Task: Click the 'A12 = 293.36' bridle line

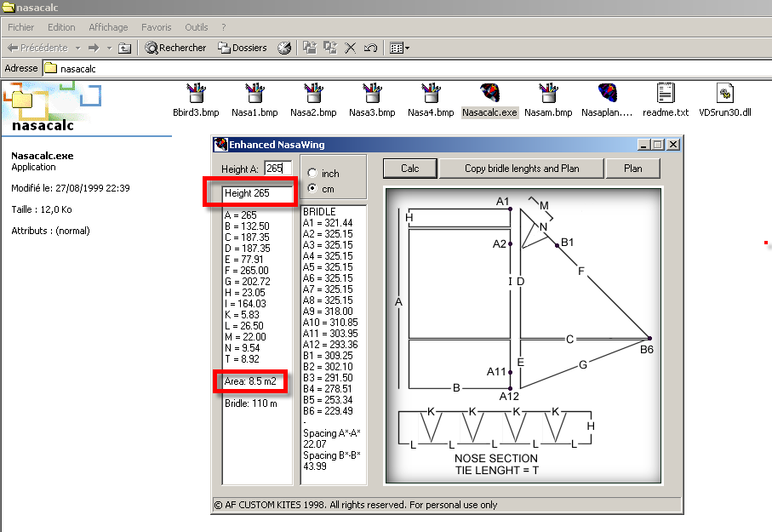Action: (x=330, y=345)
